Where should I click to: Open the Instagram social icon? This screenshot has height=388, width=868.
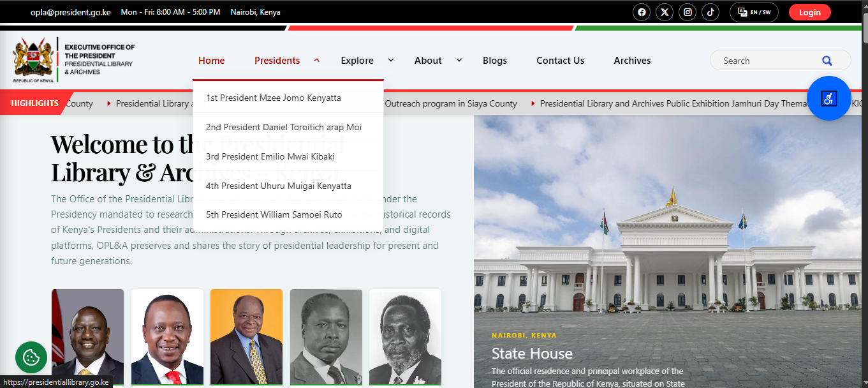click(688, 12)
